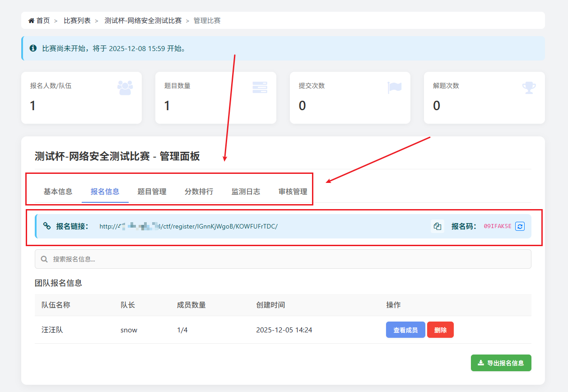This screenshot has height=392, width=568.
Task: Click the magnifier icon in the search box
Action: click(x=44, y=259)
